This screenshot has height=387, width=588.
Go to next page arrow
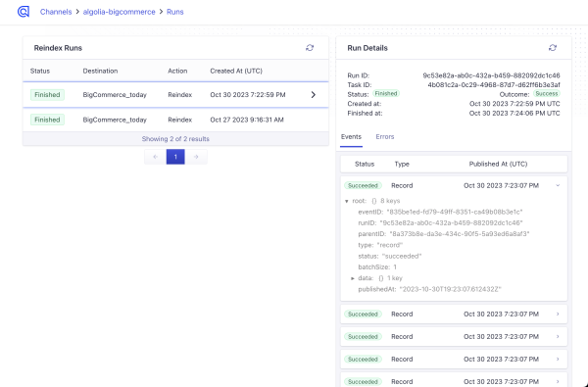pyautogui.click(x=196, y=157)
